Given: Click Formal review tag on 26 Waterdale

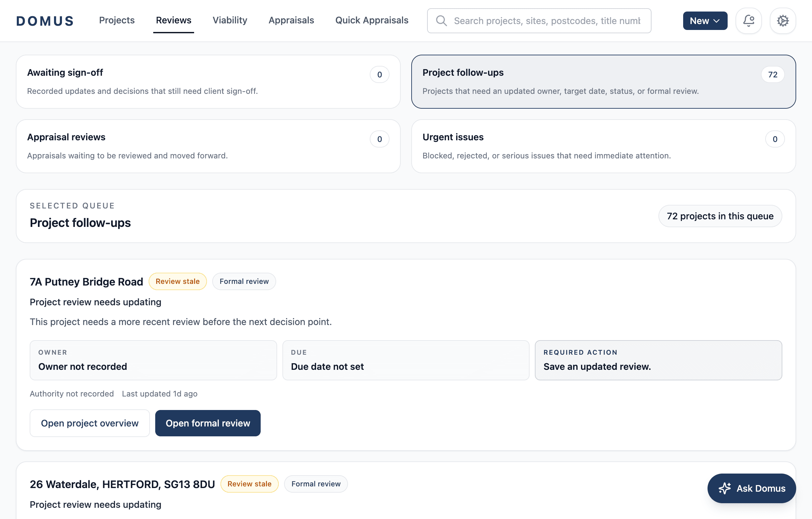Looking at the screenshot, I should click(316, 484).
